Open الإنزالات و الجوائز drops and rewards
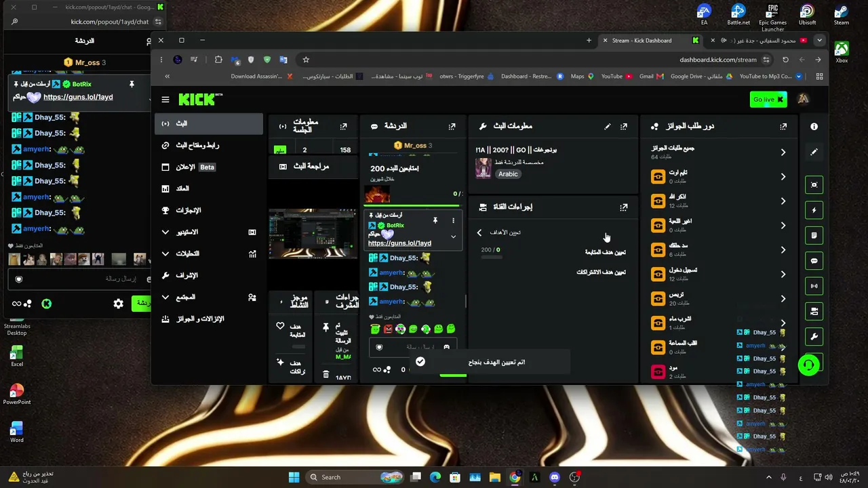The height and width of the screenshot is (488, 868). tap(209, 319)
